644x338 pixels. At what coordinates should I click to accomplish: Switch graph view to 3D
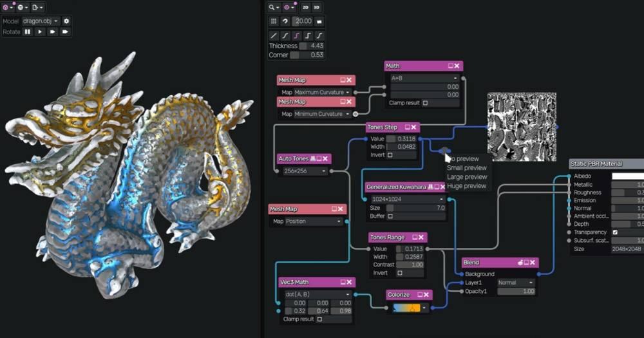pyautogui.click(x=316, y=7)
